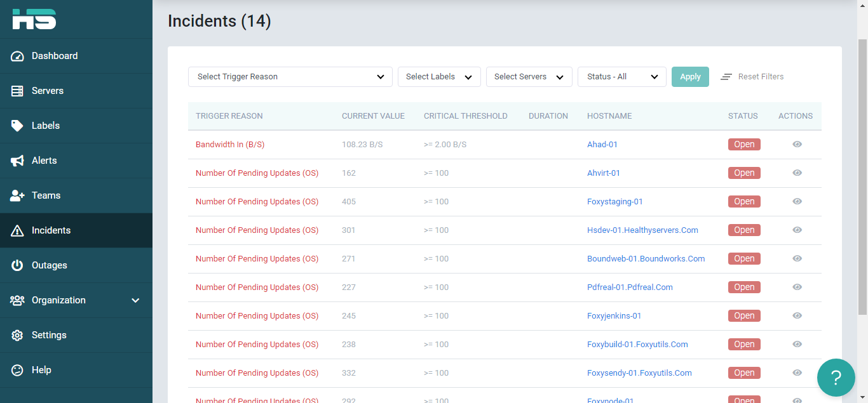Open the Select Trigger Reason dropdown

coord(290,77)
